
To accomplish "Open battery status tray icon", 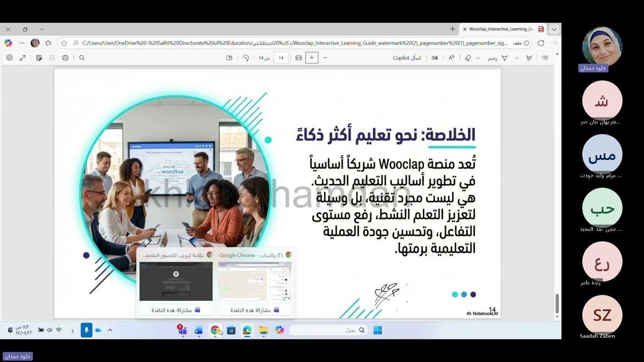I will pyautogui.click(x=41, y=330).
